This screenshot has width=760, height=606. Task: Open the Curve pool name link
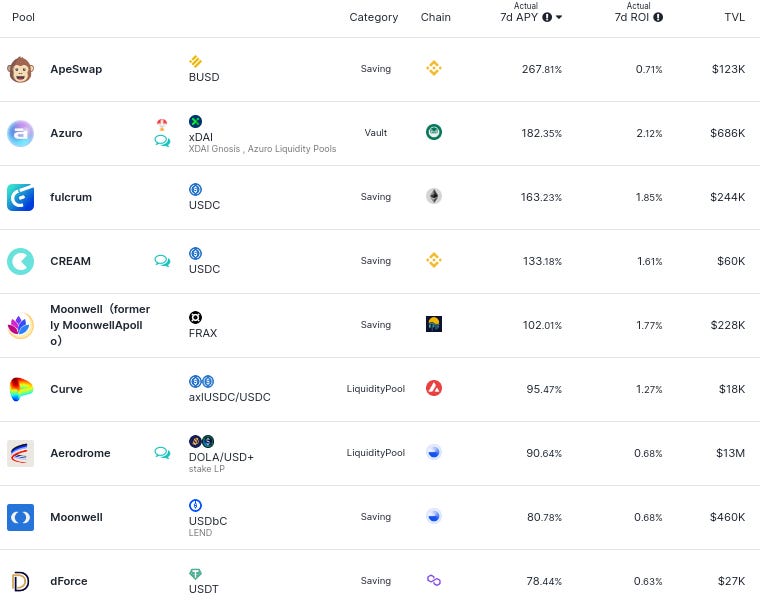(66, 389)
